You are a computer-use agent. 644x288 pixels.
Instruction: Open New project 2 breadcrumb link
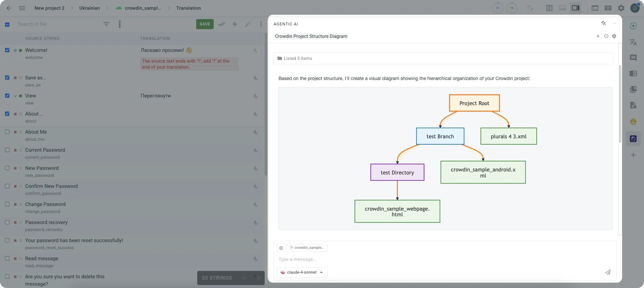(x=49, y=8)
